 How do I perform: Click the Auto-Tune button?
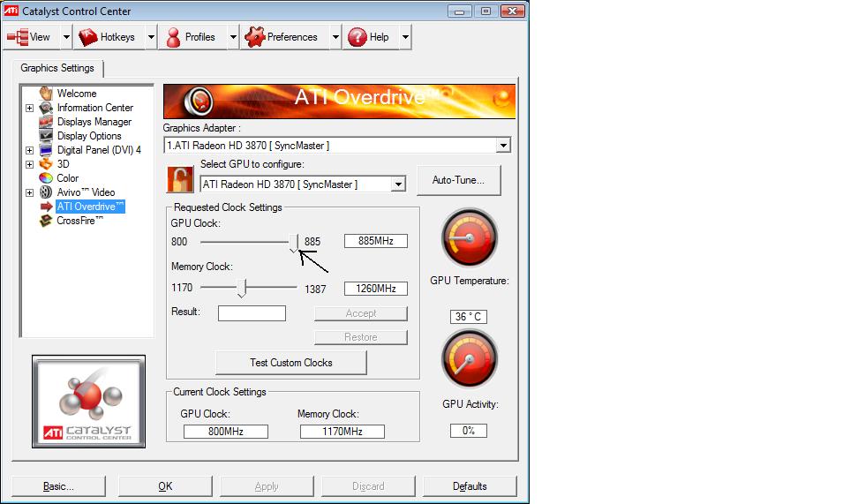tap(459, 180)
